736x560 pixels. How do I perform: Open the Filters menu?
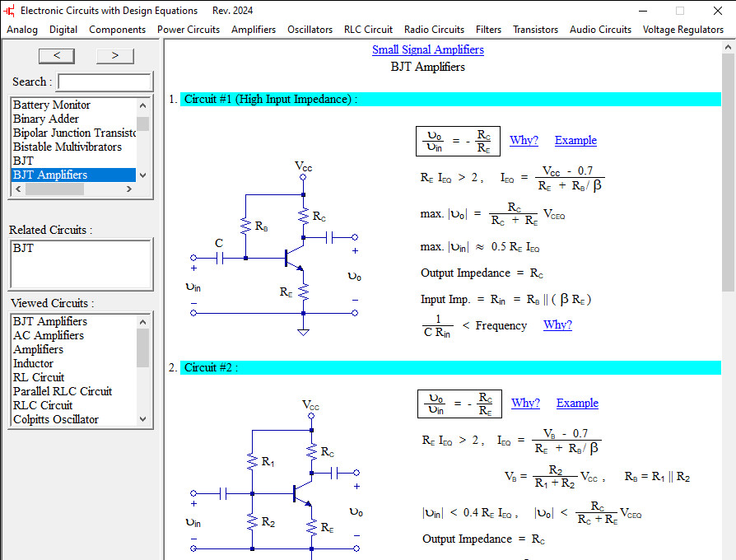click(488, 30)
